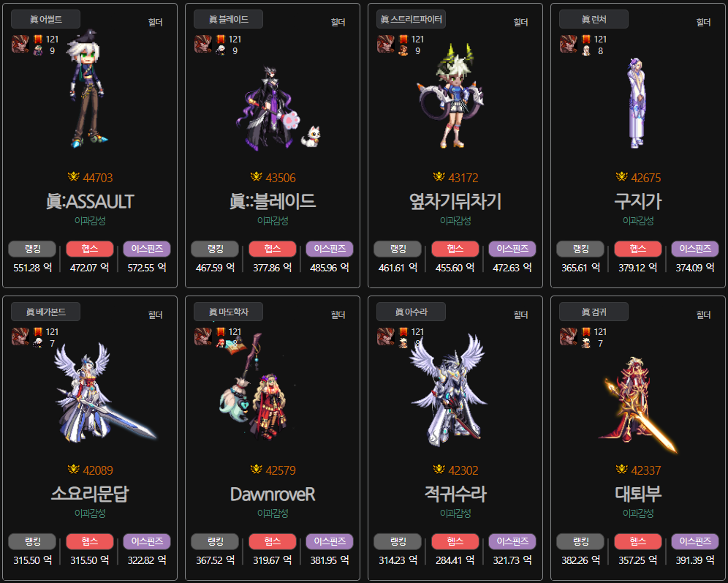Click the portrait icon on 眞 베가본드 card
The width and height of the screenshot is (728, 583).
click(20, 336)
